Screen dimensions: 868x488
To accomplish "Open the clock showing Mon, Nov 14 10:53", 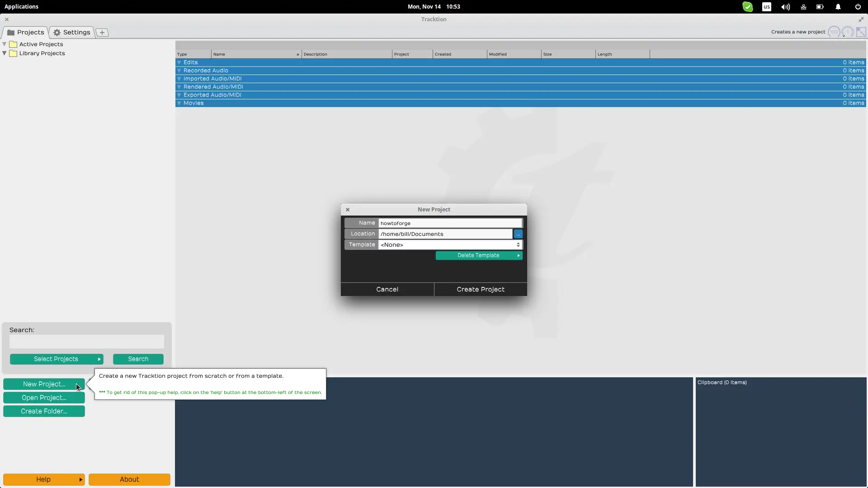I will click(x=434, y=7).
